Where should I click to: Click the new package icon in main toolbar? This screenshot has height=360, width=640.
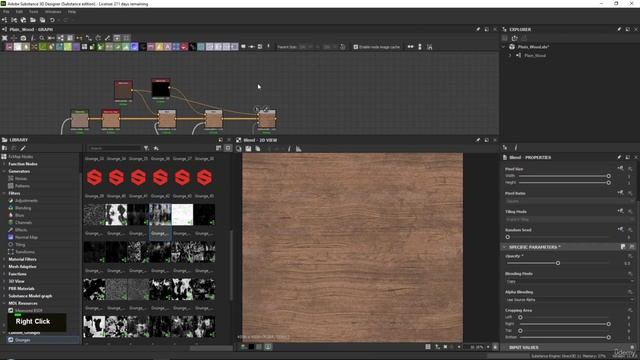click(4, 20)
